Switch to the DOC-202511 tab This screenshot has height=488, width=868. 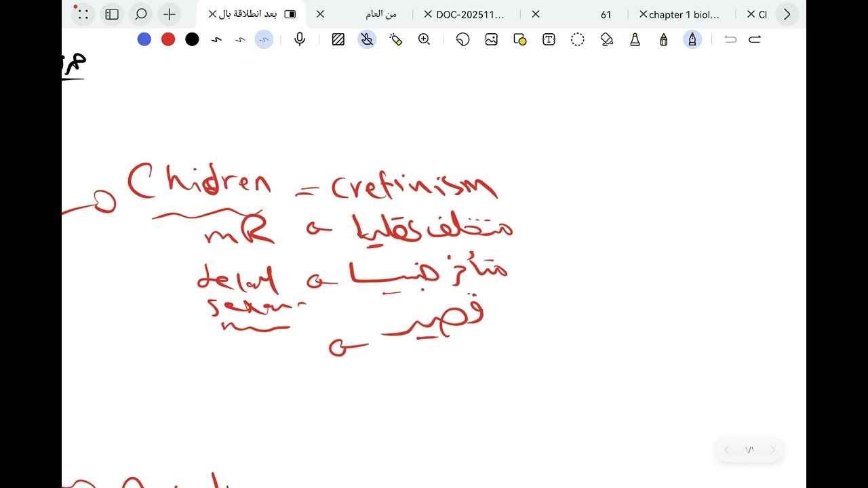(470, 14)
